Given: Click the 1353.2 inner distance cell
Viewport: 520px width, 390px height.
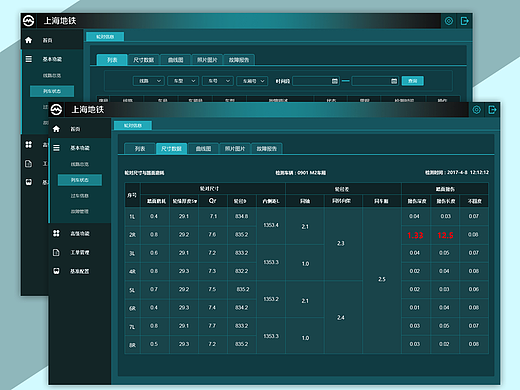Looking at the screenshot, I should coord(271,299).
